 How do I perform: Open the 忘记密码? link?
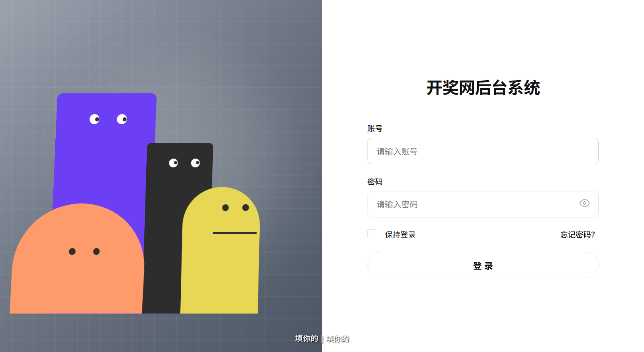pyautogui.click(x=577, y=235)
